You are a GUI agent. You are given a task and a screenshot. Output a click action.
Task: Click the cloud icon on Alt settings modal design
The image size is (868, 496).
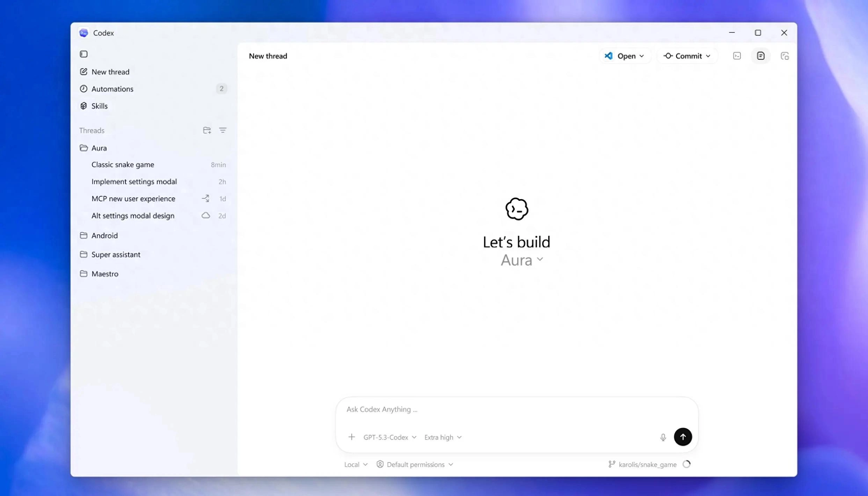(x=206, y=216)
